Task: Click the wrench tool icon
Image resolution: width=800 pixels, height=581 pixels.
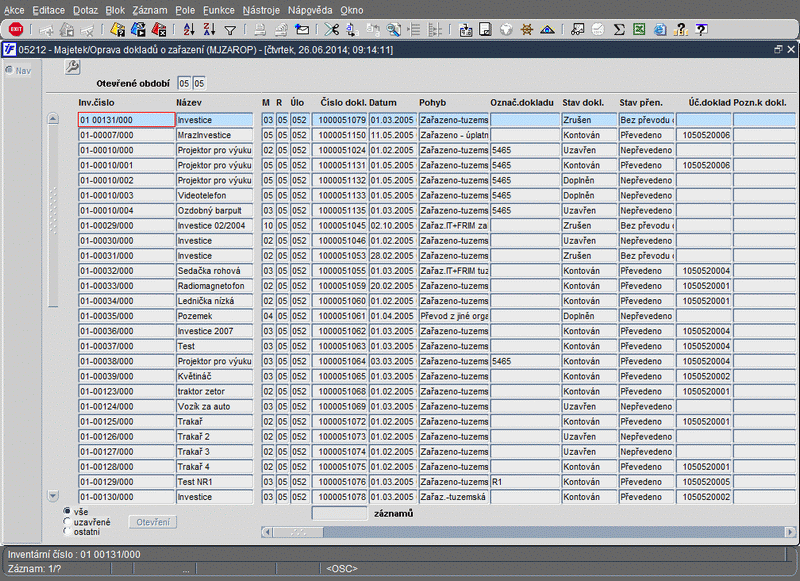Action: point(72,67)
